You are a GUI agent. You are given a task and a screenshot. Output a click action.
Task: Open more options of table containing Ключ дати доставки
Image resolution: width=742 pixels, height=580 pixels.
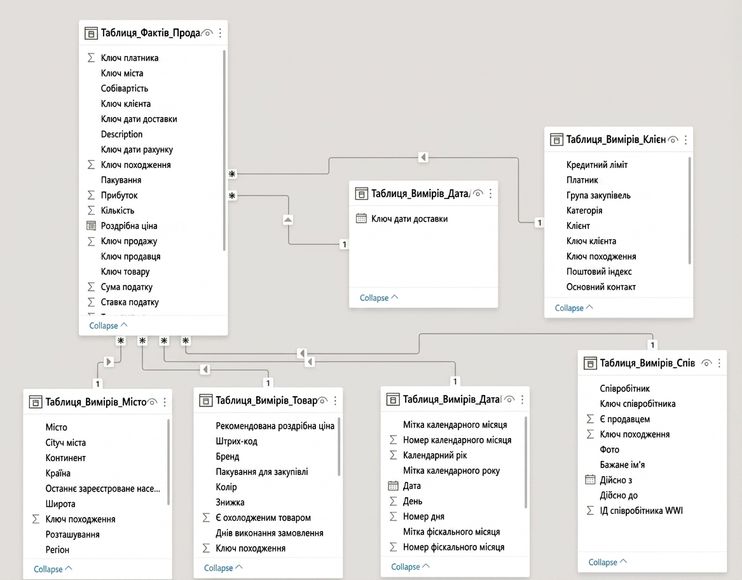pyautogui.click(x=490, y=193)
